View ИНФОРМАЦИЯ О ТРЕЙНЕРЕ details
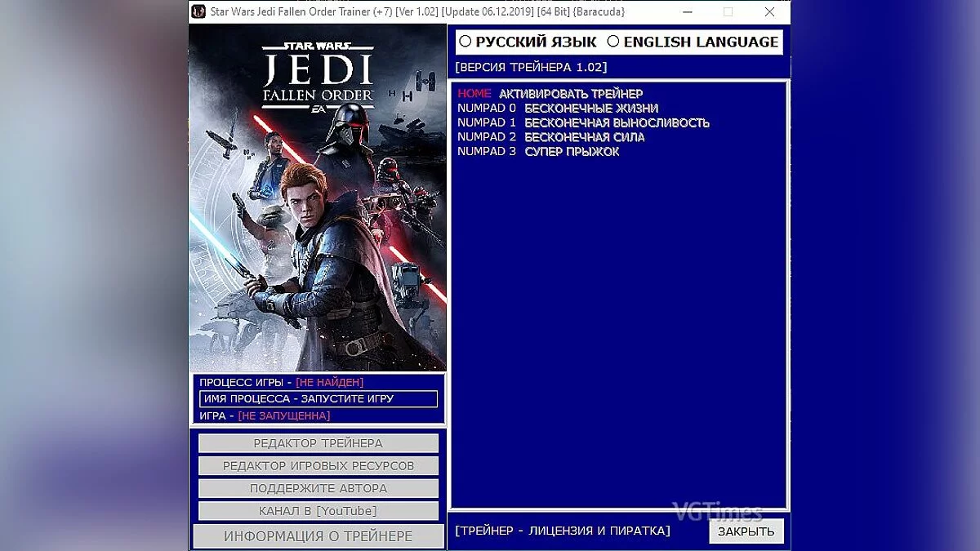This screenshot has width=980, height=551. pyautogui.click(x=318, y=535)
